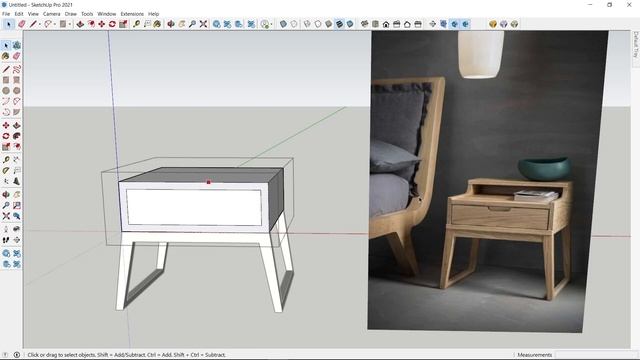The image size is (640, 360).
Task: Select the Iso view cube icon
Action: coord(364,24)
